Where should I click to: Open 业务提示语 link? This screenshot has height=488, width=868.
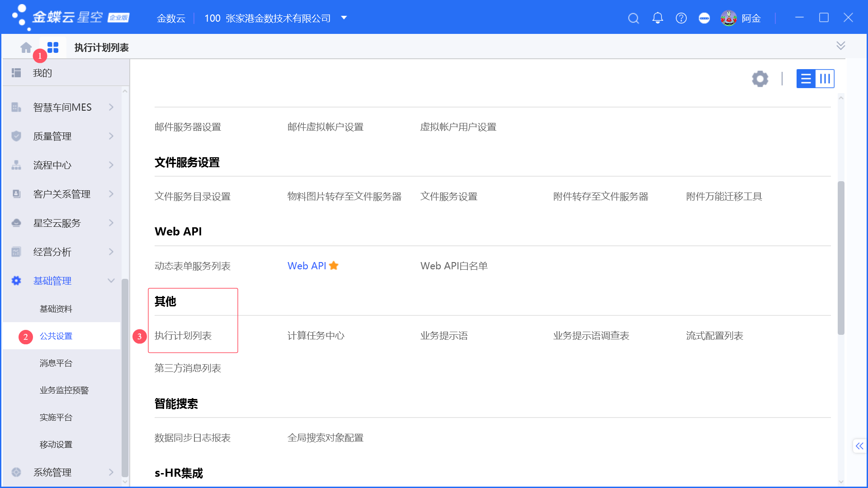tap(444, 336)
